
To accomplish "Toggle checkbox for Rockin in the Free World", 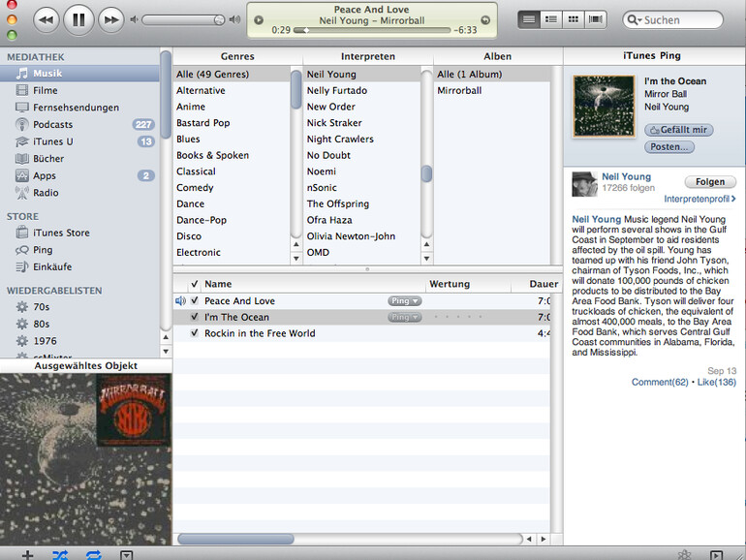I will click(194, 333).
